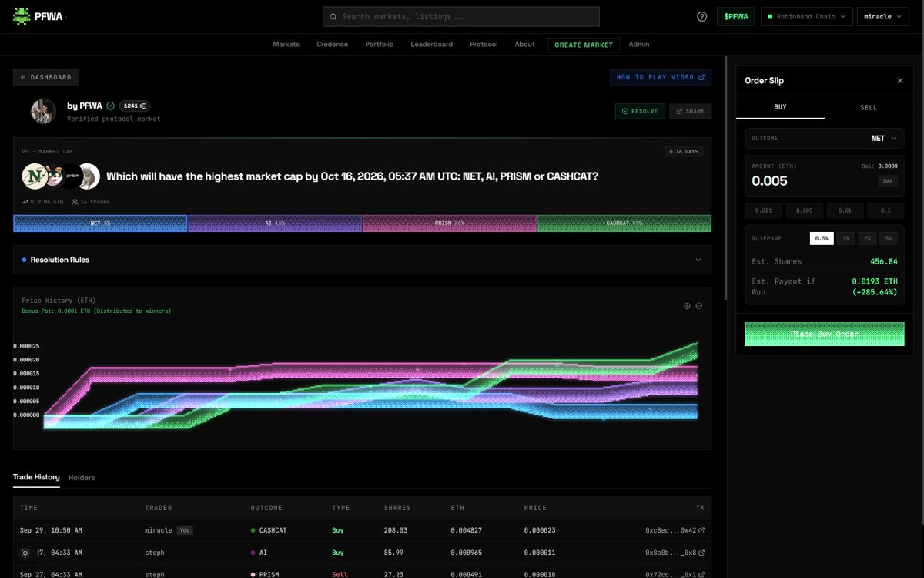Toggle the light/dark theme sun icon
This screenshot has width=924, height=578.
25,553
